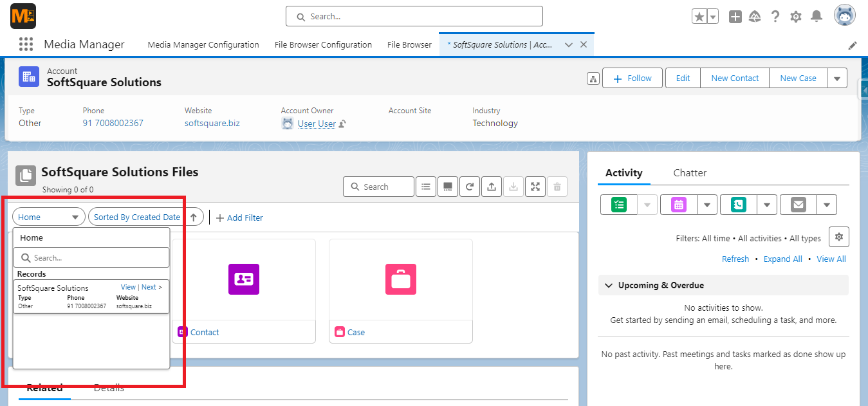Click the folder dropdown Search field
Screen dimensions: 868x406
point(91,257)
